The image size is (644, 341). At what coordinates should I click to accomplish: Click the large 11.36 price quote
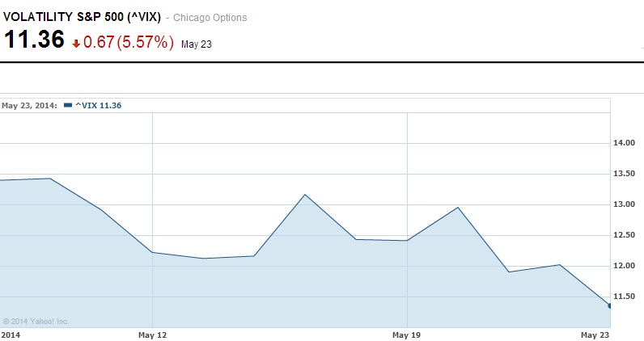point(34,40)
